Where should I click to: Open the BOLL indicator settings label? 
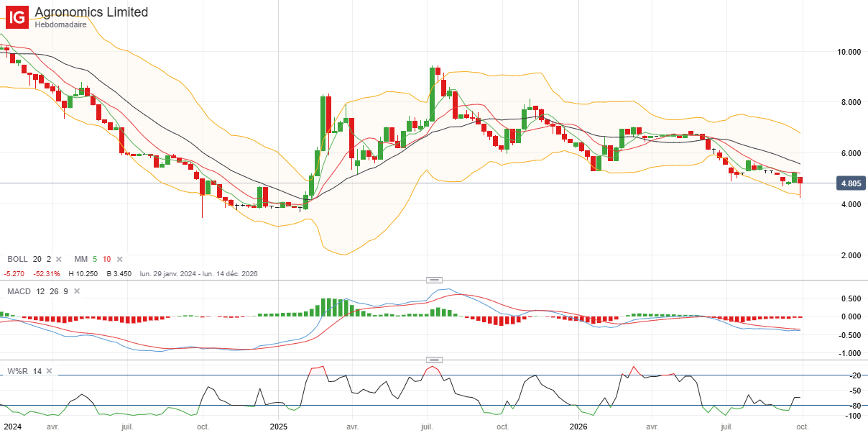point(17,259)
